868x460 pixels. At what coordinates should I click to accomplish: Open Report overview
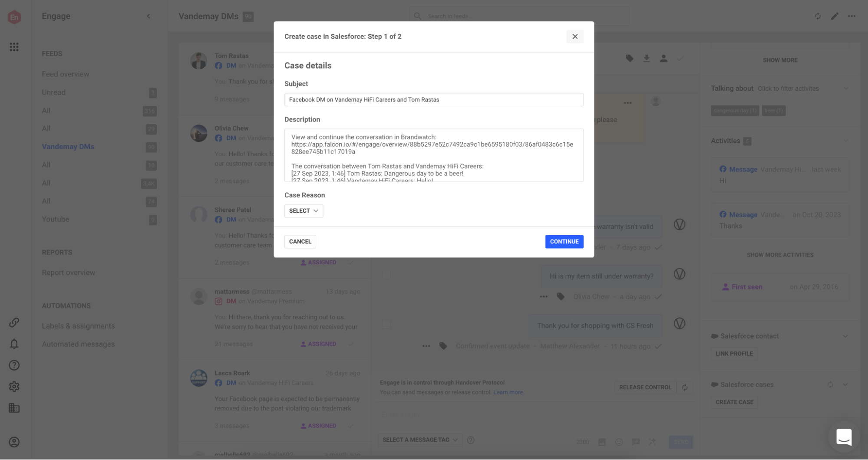[x=69, y=273]
